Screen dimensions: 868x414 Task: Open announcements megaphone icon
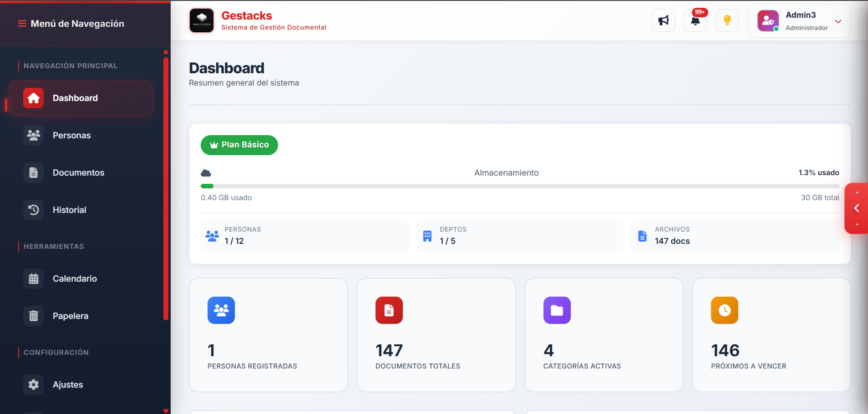click(x=664, y=20)
